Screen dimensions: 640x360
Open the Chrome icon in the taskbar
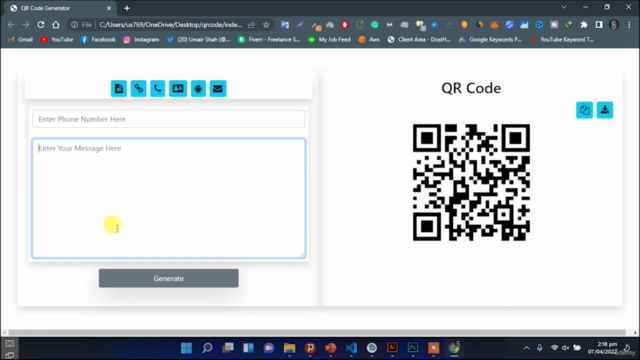[454, 348]
